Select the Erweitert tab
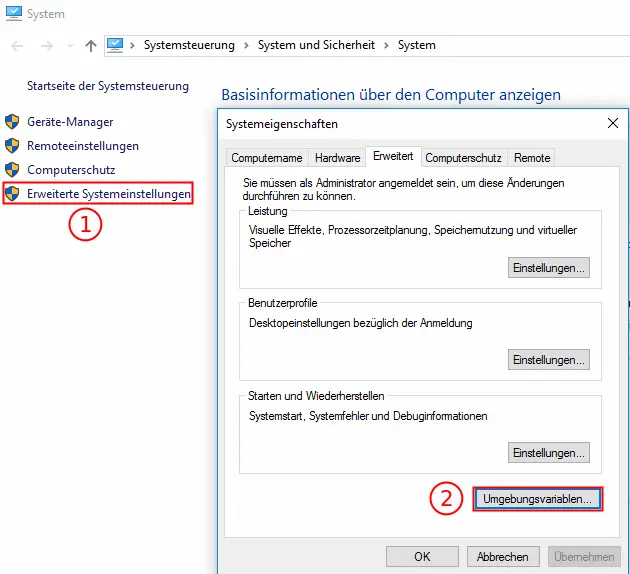630x574 pixels. (x=393, y=156)
